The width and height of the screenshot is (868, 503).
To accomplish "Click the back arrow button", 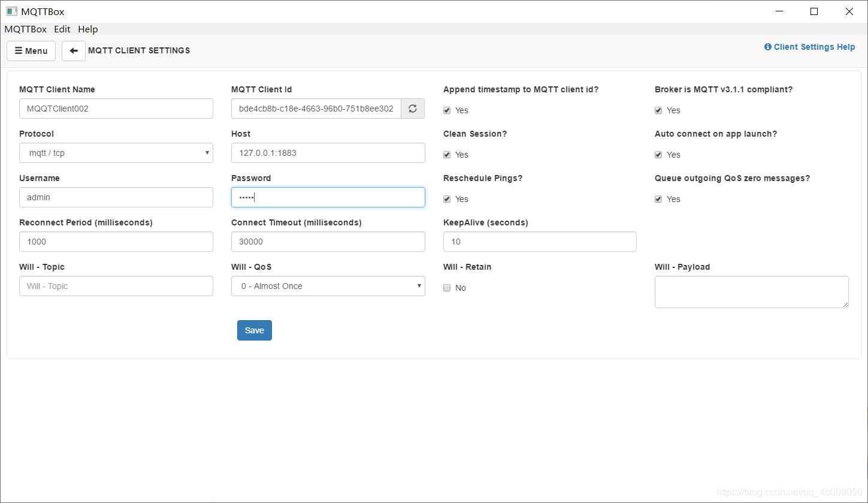I will (x=74, y=51).
